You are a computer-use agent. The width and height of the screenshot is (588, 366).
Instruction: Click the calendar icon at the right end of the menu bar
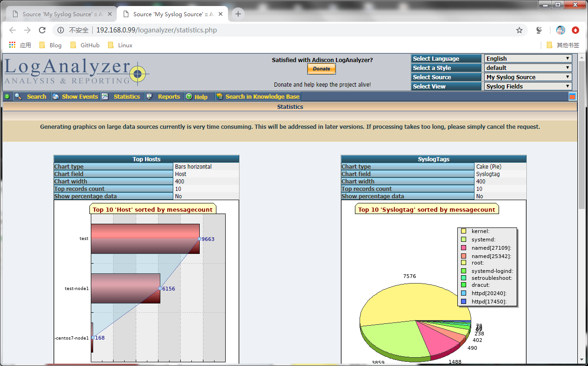pyautogui.click(x=572, y=96)
